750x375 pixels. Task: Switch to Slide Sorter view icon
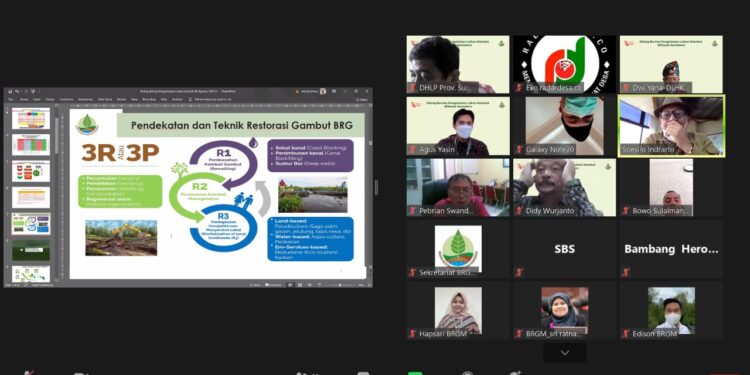point(300,285)
